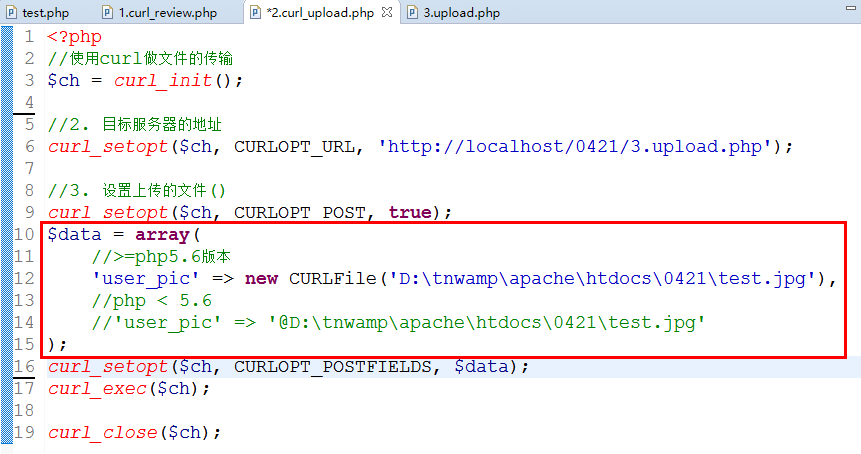Click the CURLFile class name
The width and height of the screenshot is (861, 454).
(x=333, y=278)
